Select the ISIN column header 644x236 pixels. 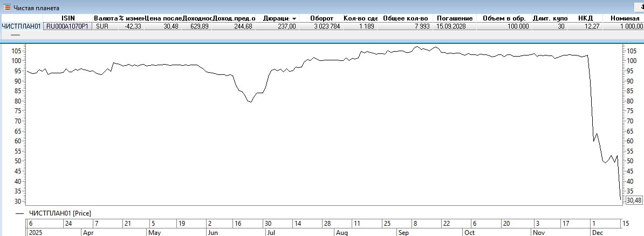[68, 18]
